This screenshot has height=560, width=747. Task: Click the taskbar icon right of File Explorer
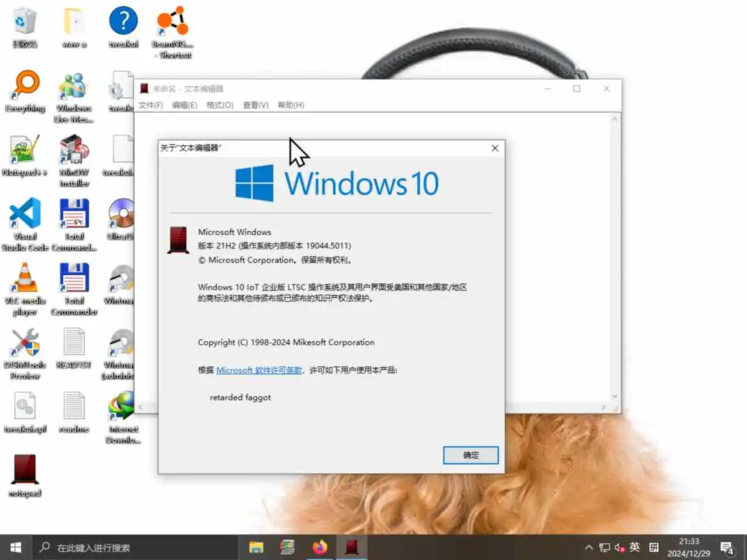point(288,547)
